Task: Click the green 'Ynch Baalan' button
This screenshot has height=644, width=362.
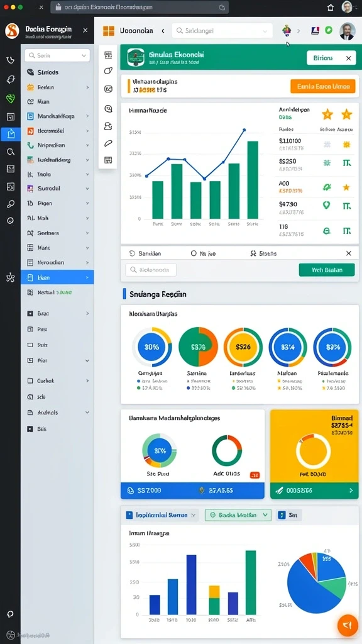Action: [x=327, y=270]
